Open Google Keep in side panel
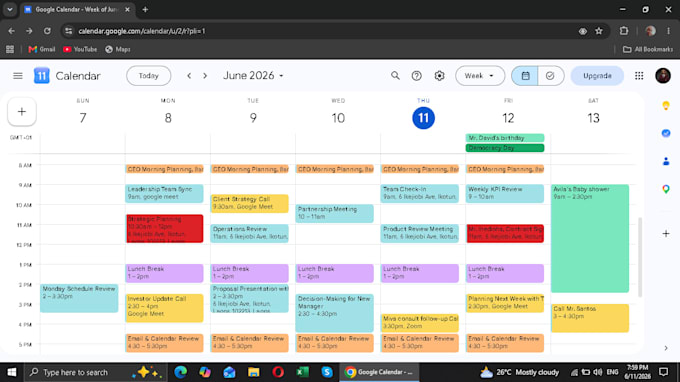The image size is (680, 382). click(x=666, y=105)
